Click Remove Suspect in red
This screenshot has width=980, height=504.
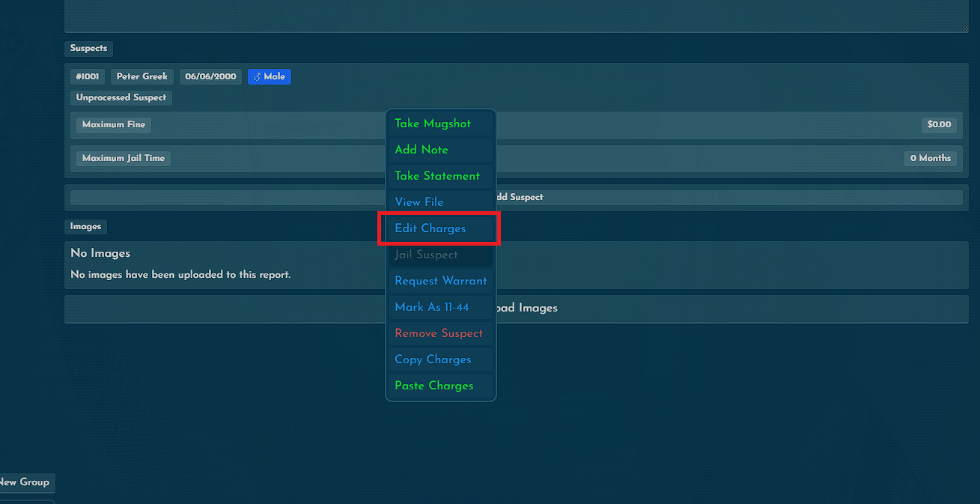(x=440, y=333)
